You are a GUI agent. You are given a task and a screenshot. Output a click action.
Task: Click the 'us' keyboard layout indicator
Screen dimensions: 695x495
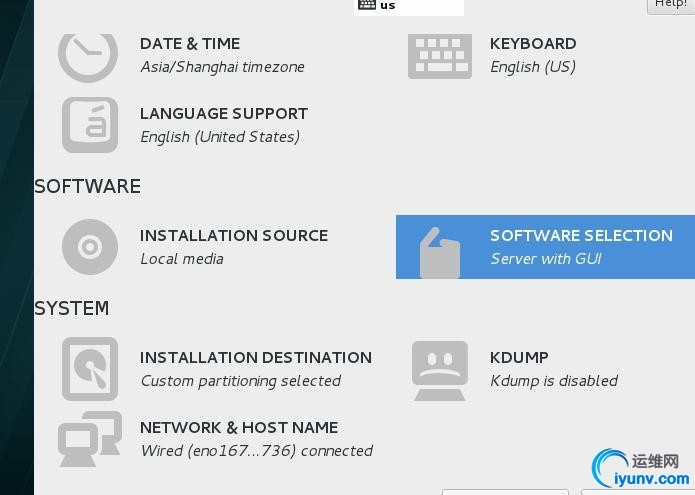tap(387, 6)
